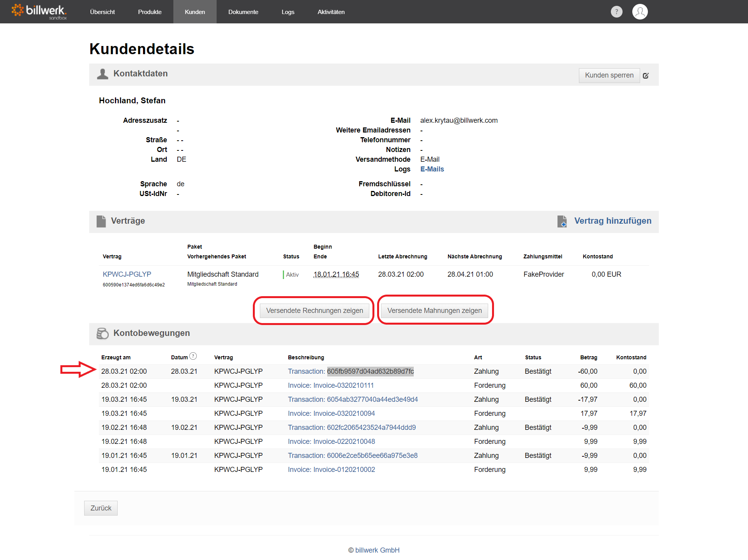Image resolution: width=748 pixels, height=560 pixels.
Task: Click the Kundendetails page heading
Action: (x=142, y=49)
